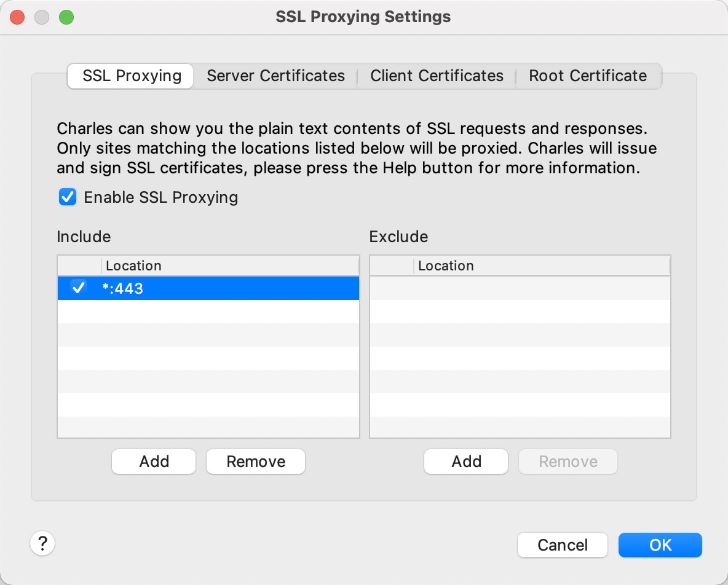Select the *:443 row in Include
728x585 pixels.
[x=184, y=288]
